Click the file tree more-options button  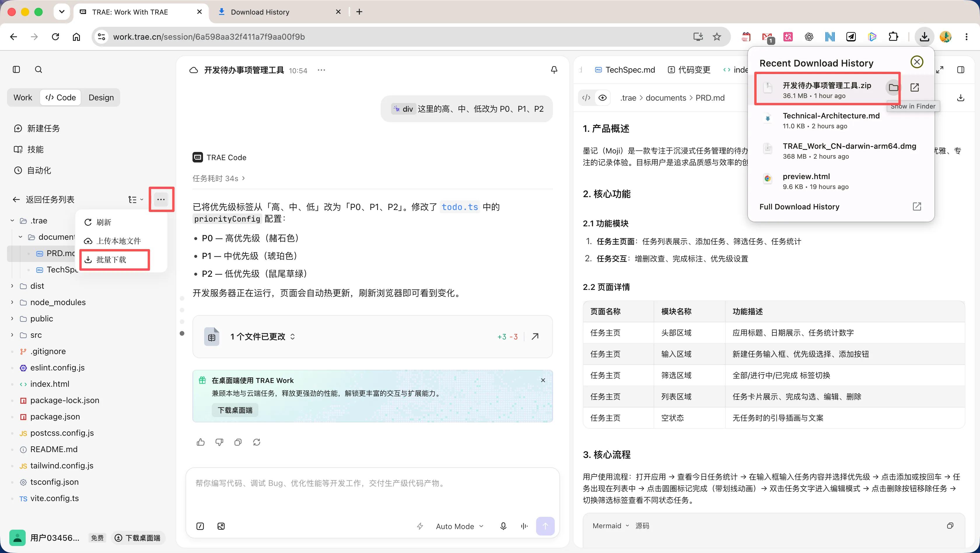pyautogui.click(x=161, y=199)
